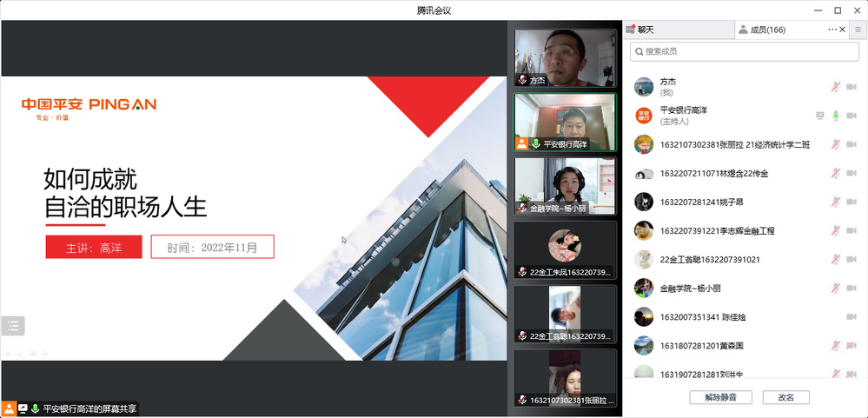868x418 pixels.
Task: Click the 时间：2022年11月 box on slide
Action: (213, 247)
